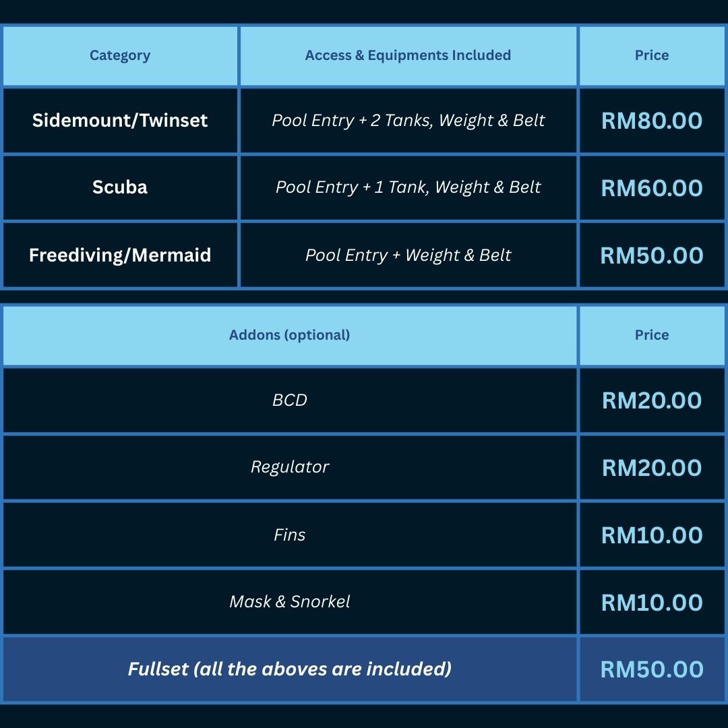Select Pool Entry + Weight & Belt text

pyautogui.click(x=408, y=255)
